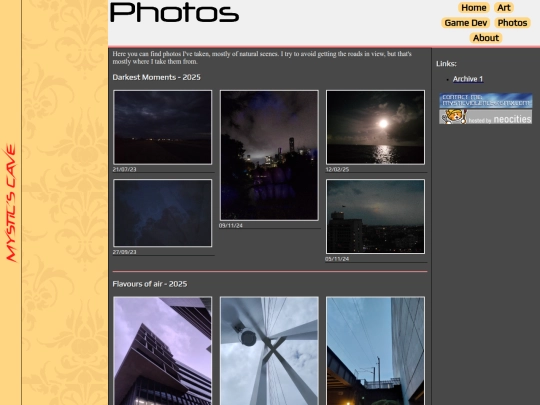Open the About page
540x405 pixels.
[x=486, y=38]
